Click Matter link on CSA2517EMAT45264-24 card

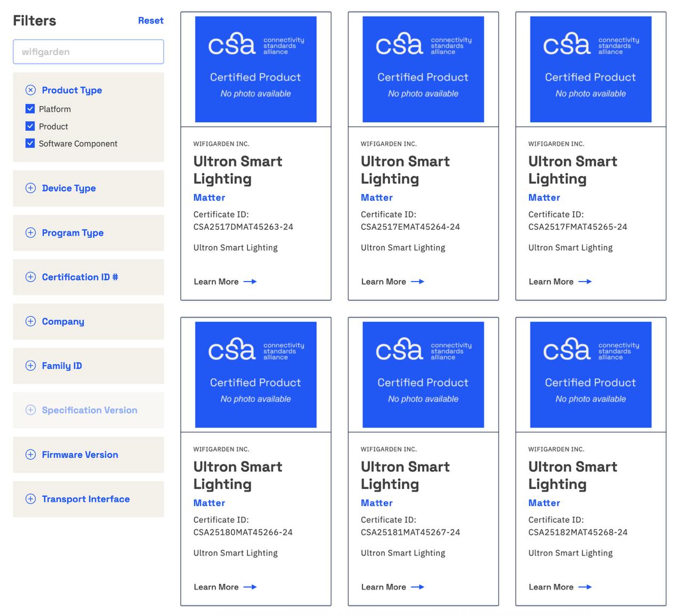[x=377, y=198]
